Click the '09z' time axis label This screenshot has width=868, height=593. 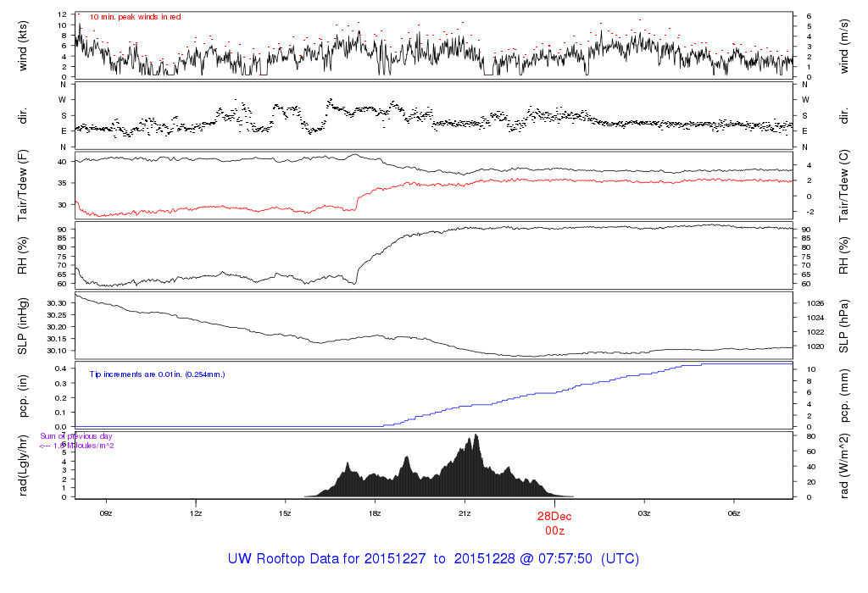point(106,513)
